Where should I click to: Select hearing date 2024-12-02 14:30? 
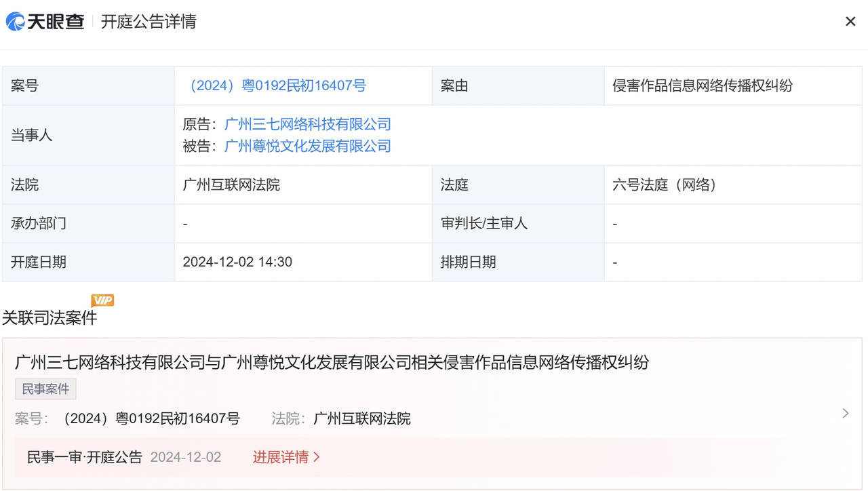(x=237, y=262)
